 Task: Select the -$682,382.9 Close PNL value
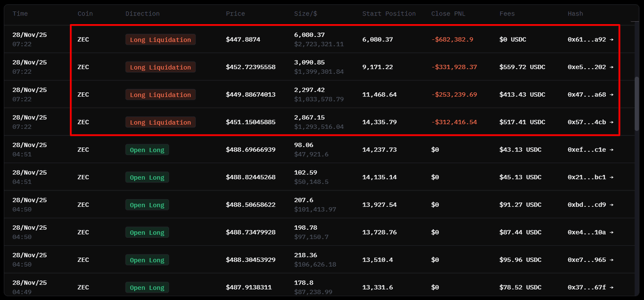coord(452,40)
